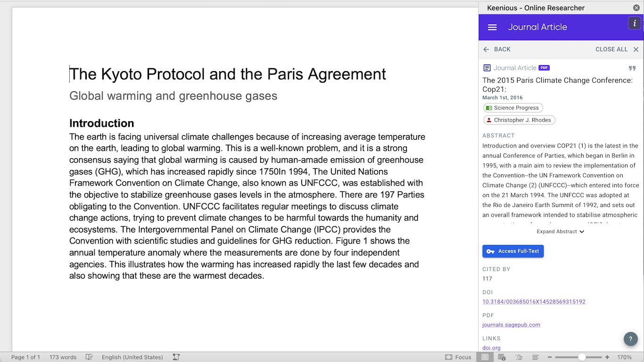Screen dimensions: 644x362
Task: Select the Christopher J. Rhodes author chip
Action: click(x=519, y=120)
